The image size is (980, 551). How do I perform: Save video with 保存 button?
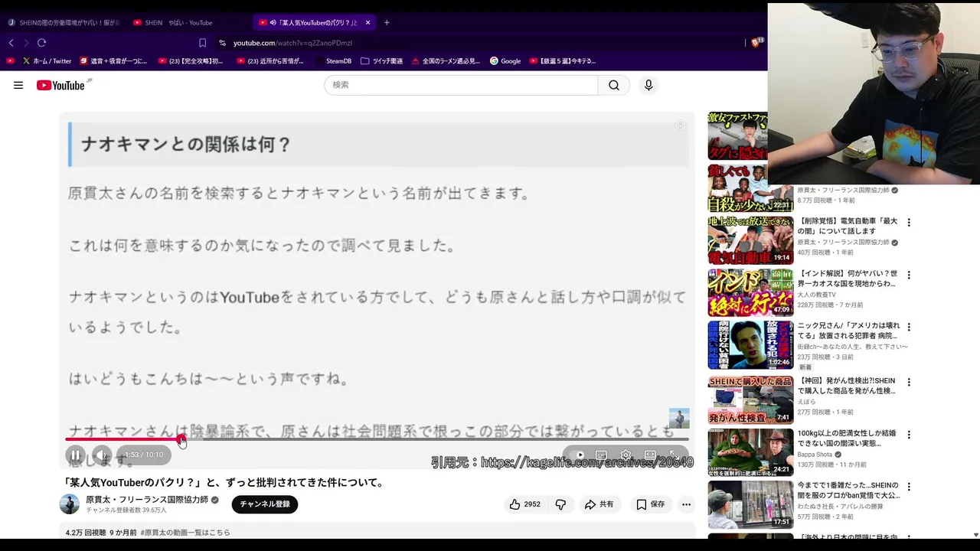click(650, 504)
